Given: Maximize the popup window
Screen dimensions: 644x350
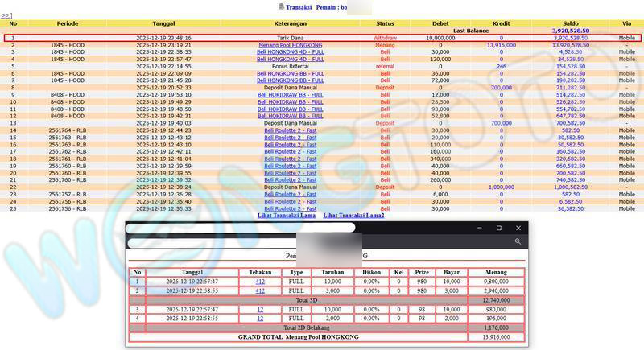Looking at the screenshot, I should click(498, 228).
